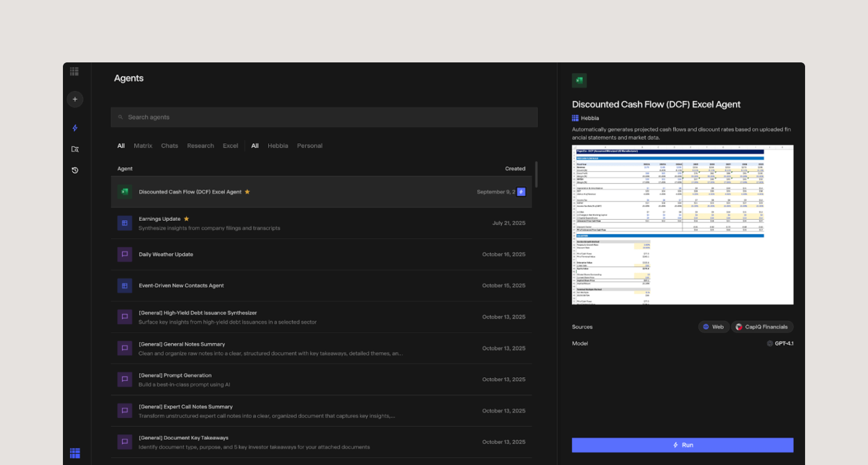Select the Matrix filter tab
868x465 pixels.
143,146
